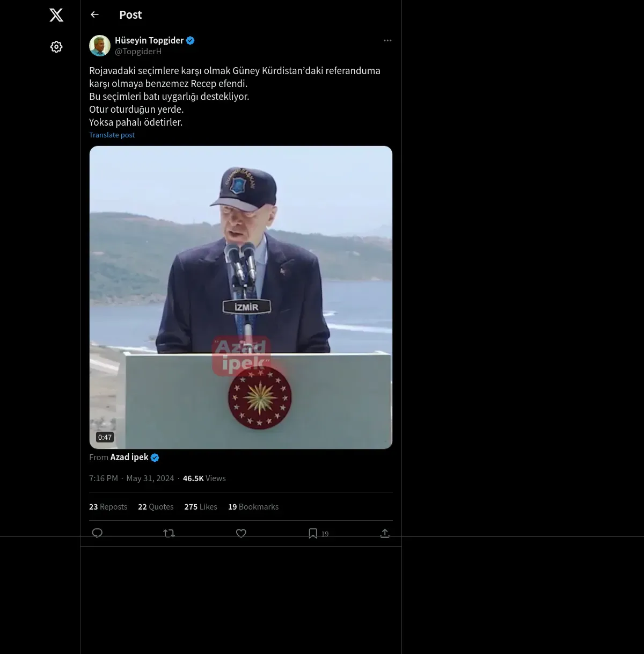The height and width of the screenshot is (654, 644).
Task: Open Hüseyin Topgider's profile avatar
Action: [100, 46]
